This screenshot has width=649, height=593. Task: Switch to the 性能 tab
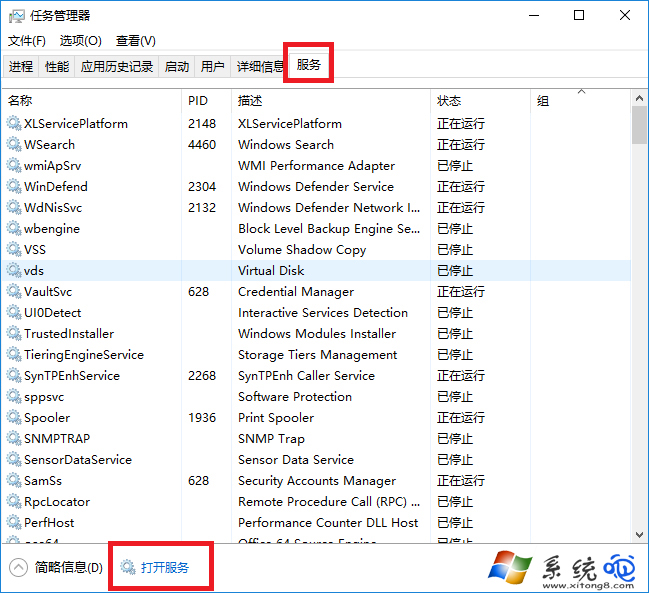57,67
